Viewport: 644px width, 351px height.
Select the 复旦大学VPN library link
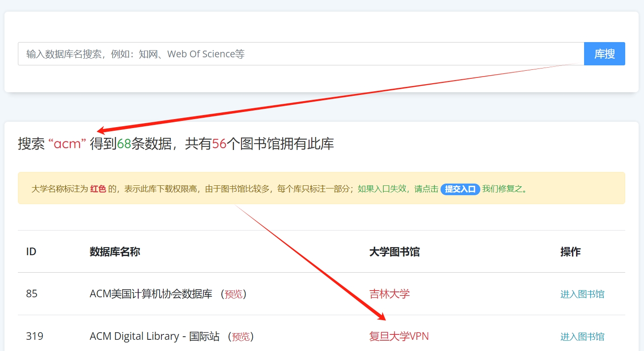coord(398,337)
